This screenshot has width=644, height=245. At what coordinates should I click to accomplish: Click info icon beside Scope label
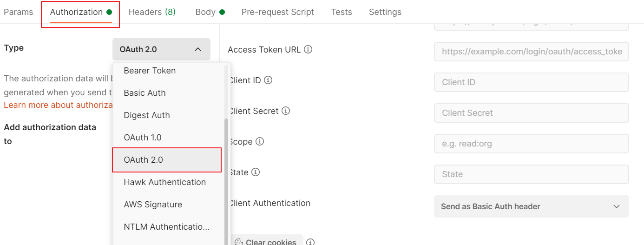pyautogui.click(x=260, y=141)
